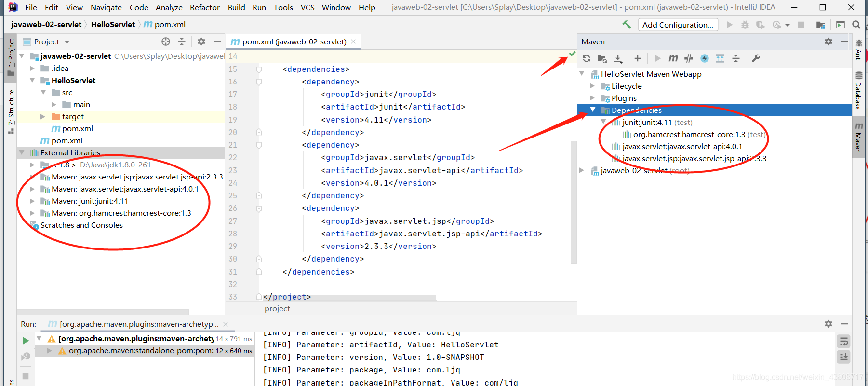Expand Plugins node in Maven panel
868x386 pixels.
592,98
